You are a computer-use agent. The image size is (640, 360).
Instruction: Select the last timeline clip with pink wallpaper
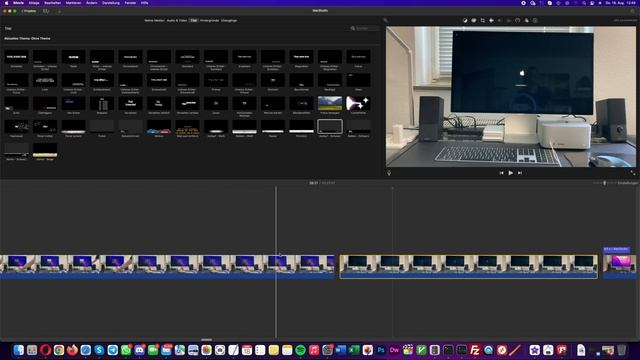pos(620,267)
